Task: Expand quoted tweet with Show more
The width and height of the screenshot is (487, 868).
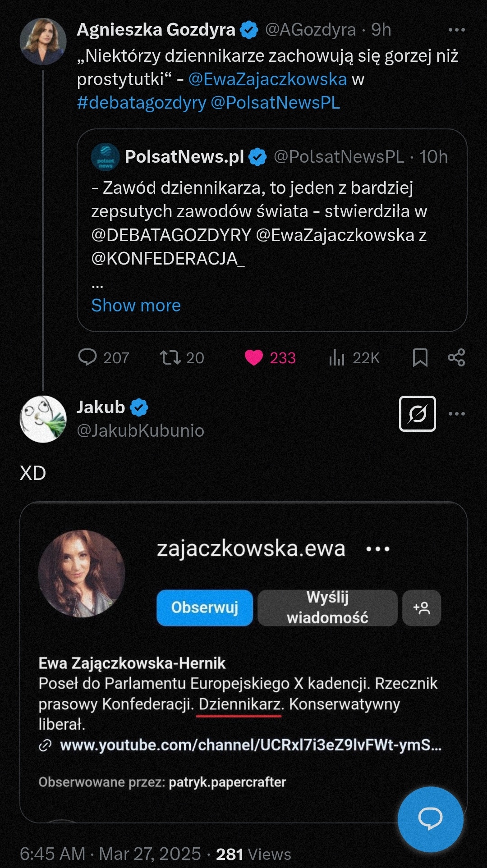Action: point(136,306)
